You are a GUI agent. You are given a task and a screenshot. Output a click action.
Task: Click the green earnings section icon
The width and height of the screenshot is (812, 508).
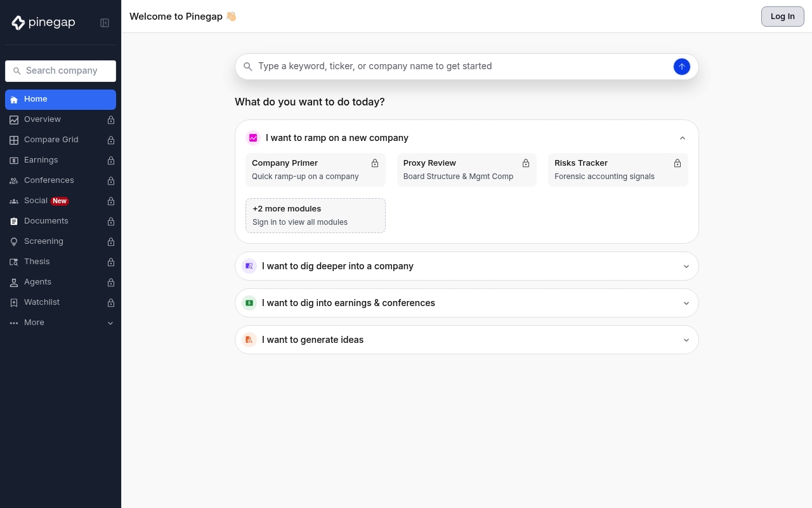click(x=249, y=303)
